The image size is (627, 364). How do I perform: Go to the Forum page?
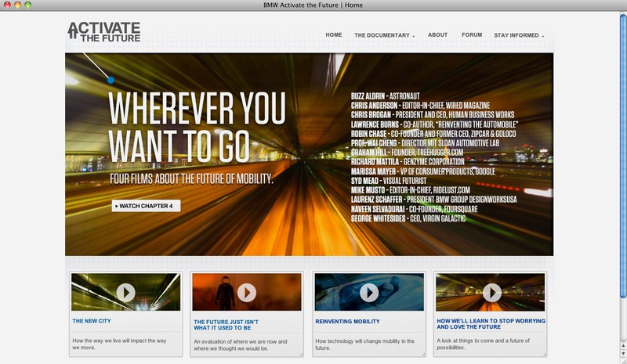(x=472, y=34)
